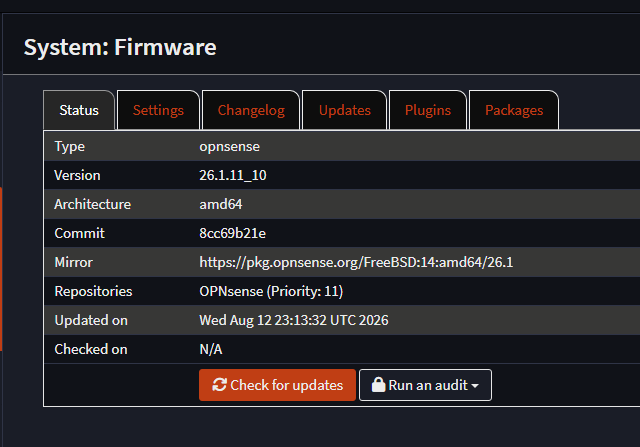Click the opnsense type value

point(229,147)
